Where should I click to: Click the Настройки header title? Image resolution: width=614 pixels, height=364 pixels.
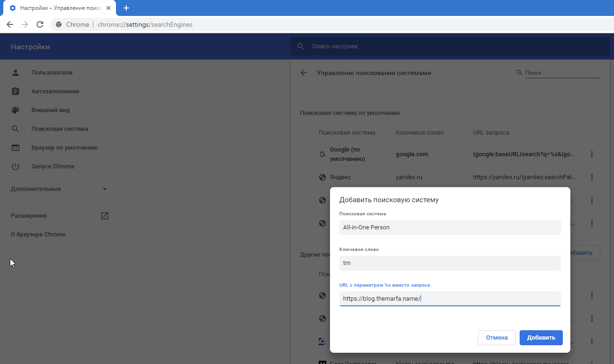tap(30, 47)
